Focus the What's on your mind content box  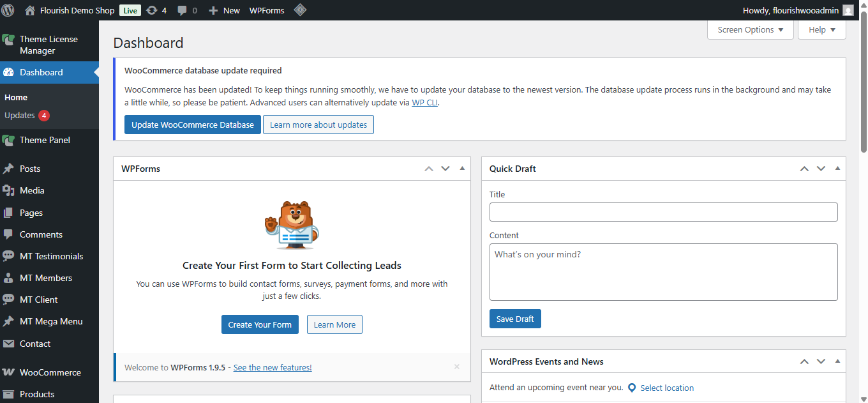[x=664, y=272]
